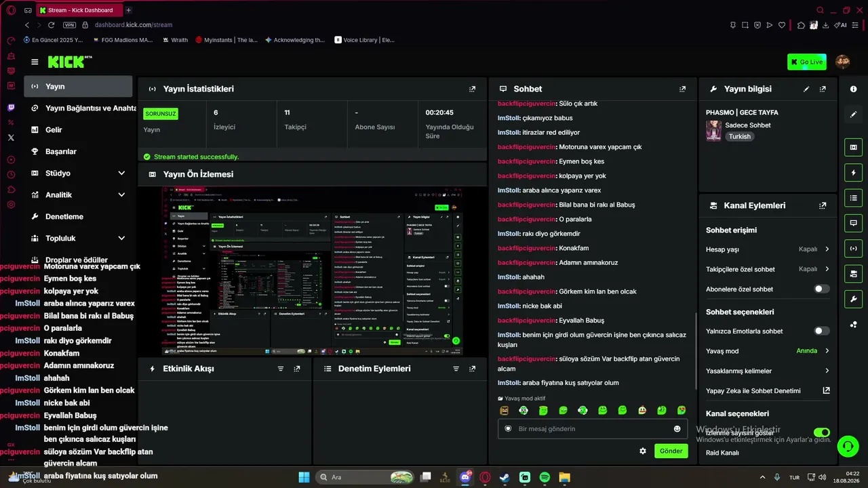The height and width of the screenshot is (488, 868).
Task: Expand the Topluluk menu
Action: [121, 238]
